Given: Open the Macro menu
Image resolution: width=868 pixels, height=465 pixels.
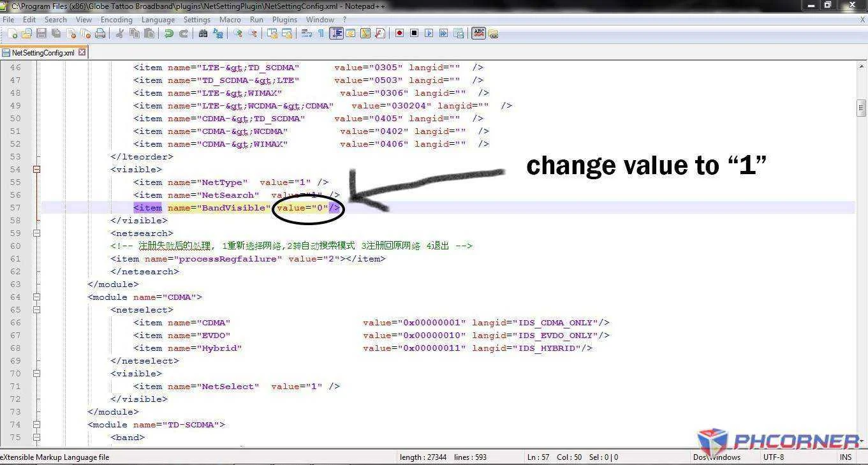Looking at the screenshot, I should [x=230, y=20].
